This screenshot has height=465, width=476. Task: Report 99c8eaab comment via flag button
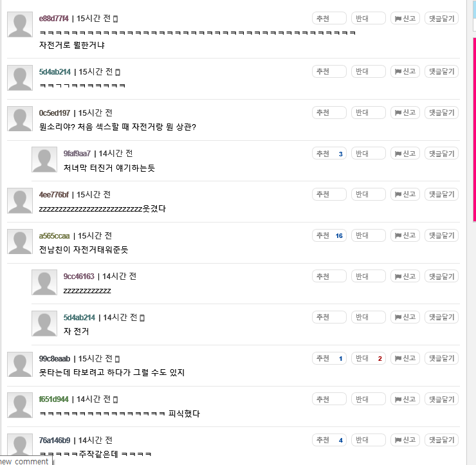tap(405, 358)
